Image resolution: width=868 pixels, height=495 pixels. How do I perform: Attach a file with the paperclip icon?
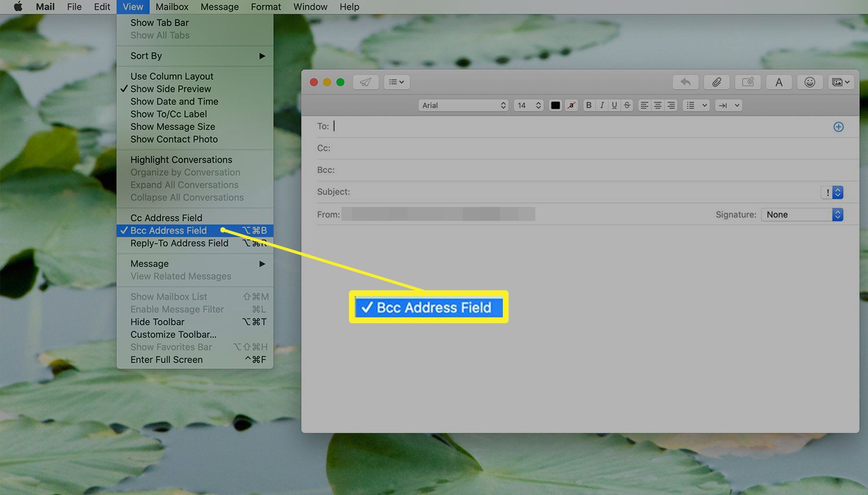coord(716,82)
